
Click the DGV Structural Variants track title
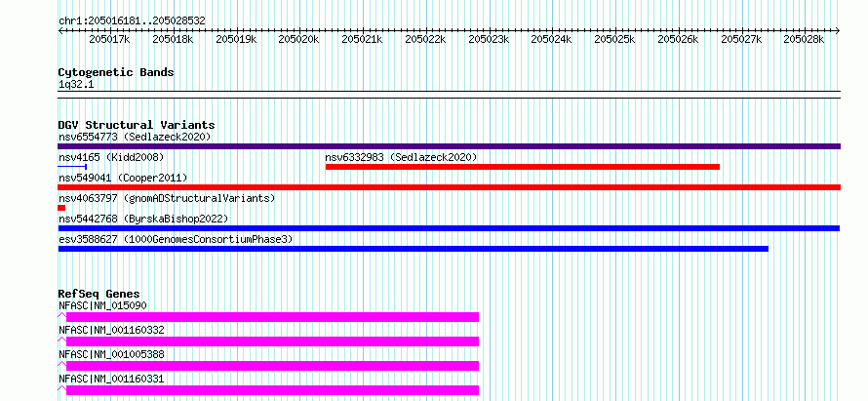pos(137,125)
